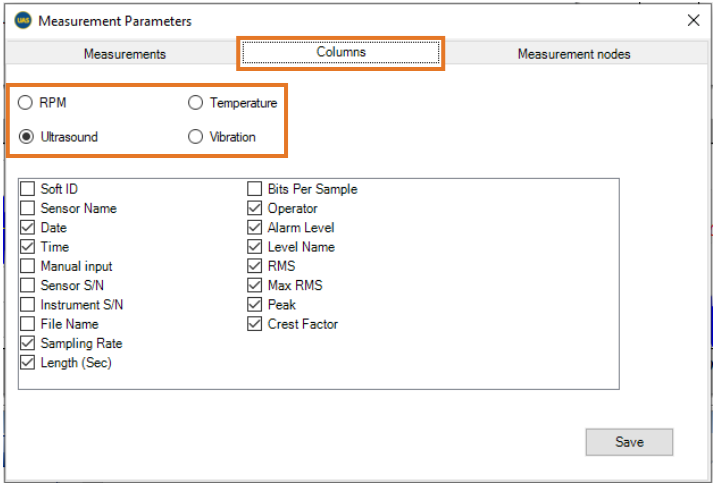The image size is (717, 487).
Task: Open the Columns tab
Action: [x=341, y=52]
